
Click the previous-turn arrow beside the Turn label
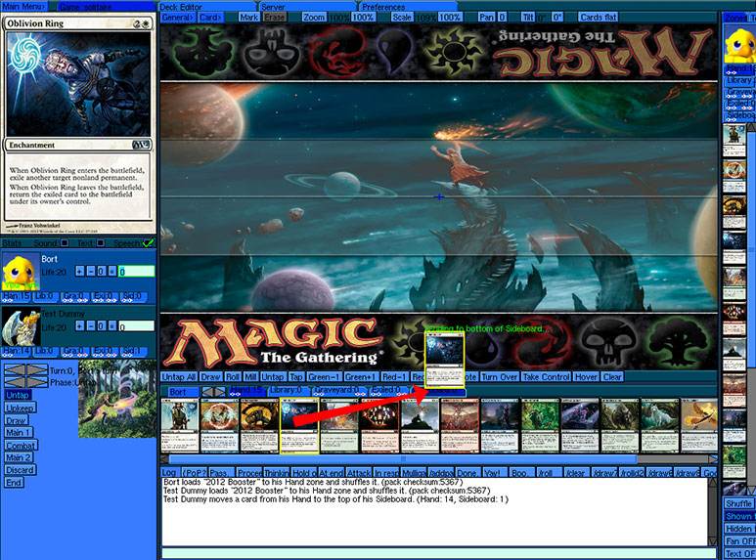(14, 371)
